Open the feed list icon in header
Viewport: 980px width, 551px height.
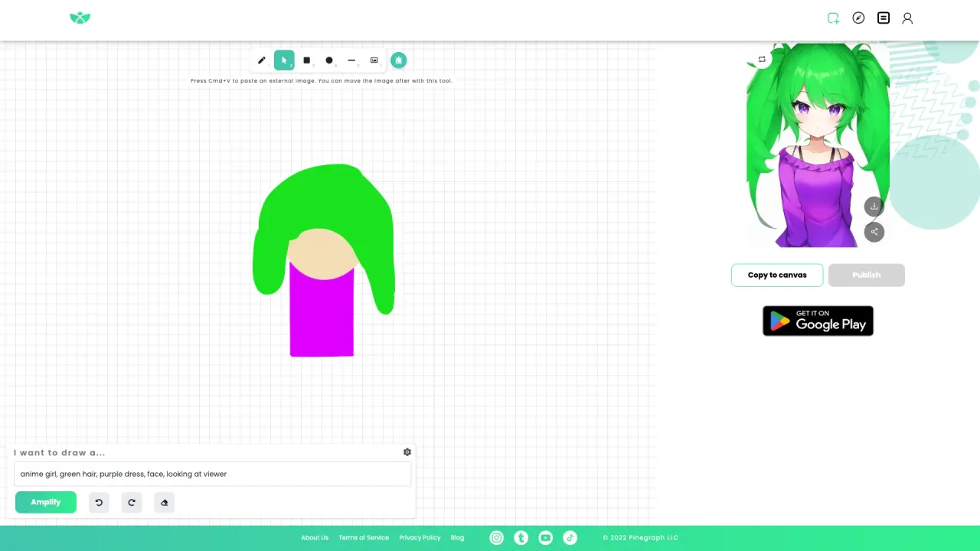(x=884, y=18)
